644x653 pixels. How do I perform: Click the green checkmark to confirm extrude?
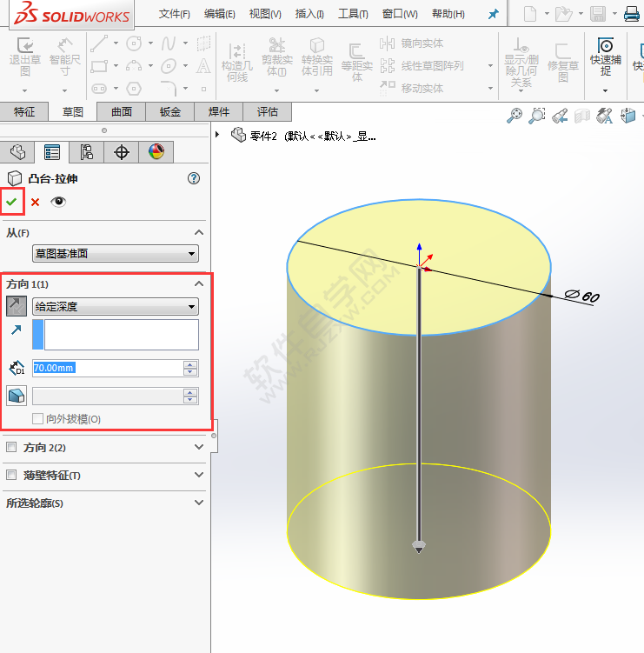coord(11,202)
